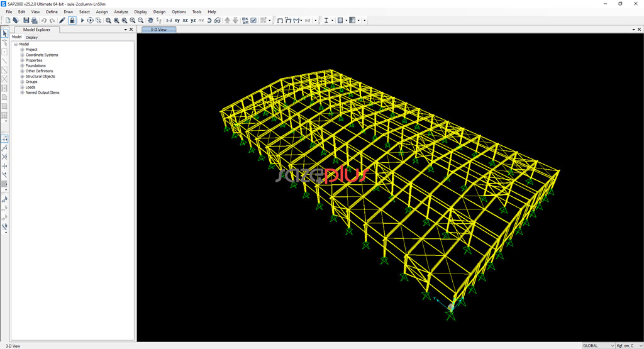Select the Model tab in Model Explorer

coord(16,37)
